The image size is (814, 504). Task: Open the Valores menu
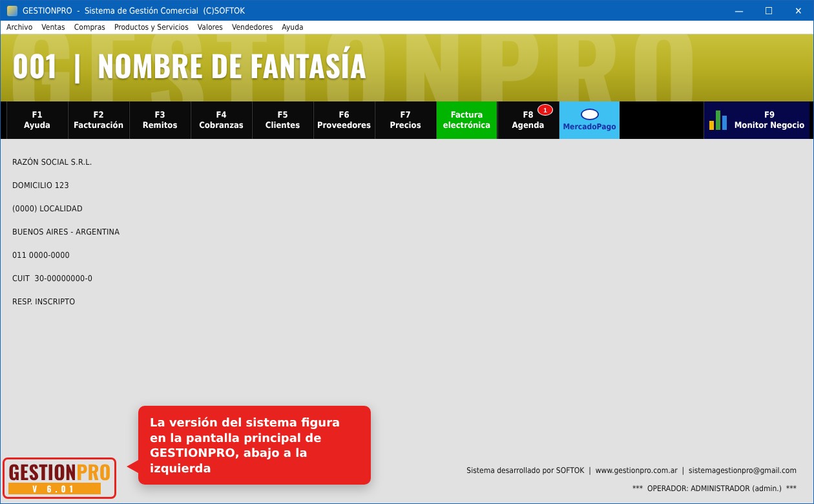point(210,27)
